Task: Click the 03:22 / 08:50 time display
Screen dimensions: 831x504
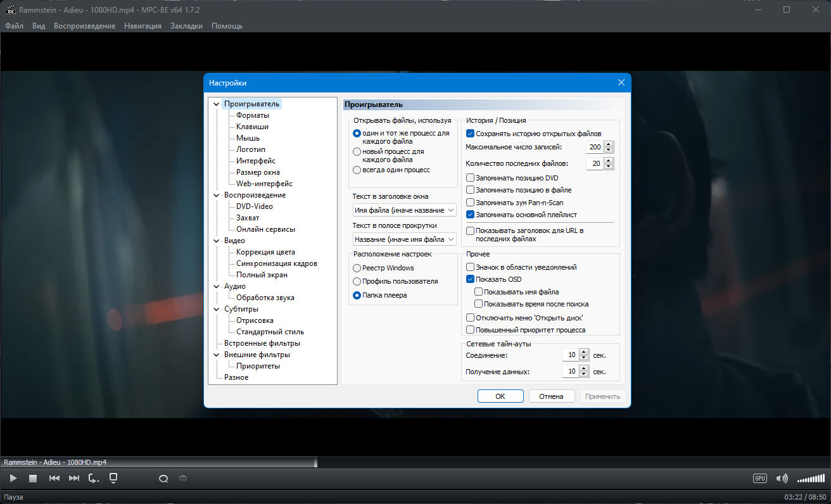Action: (x=805, y=497)
